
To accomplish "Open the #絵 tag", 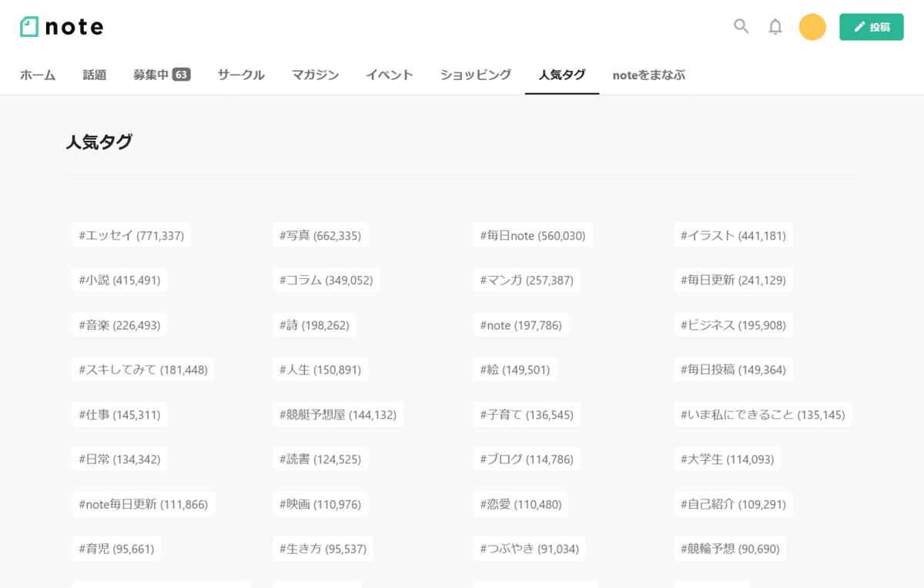I will (515, 370).
